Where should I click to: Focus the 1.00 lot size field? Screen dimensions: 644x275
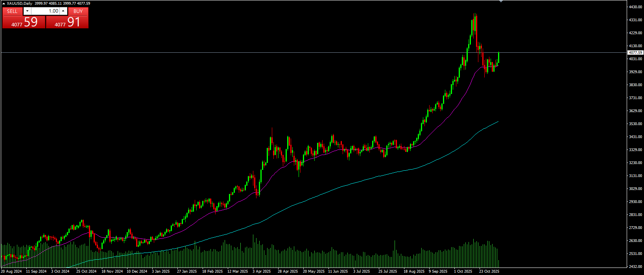click(x=45, y=11)
